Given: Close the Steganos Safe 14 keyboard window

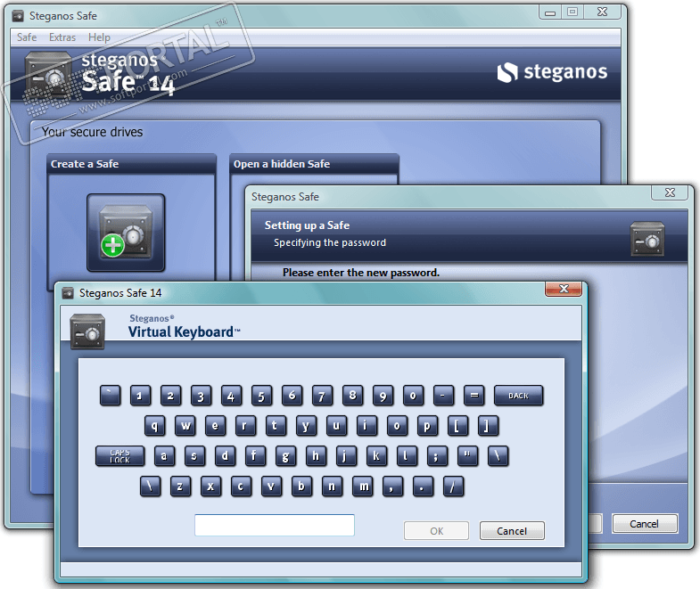Looking at the screenshot, I should pos(564,289).
